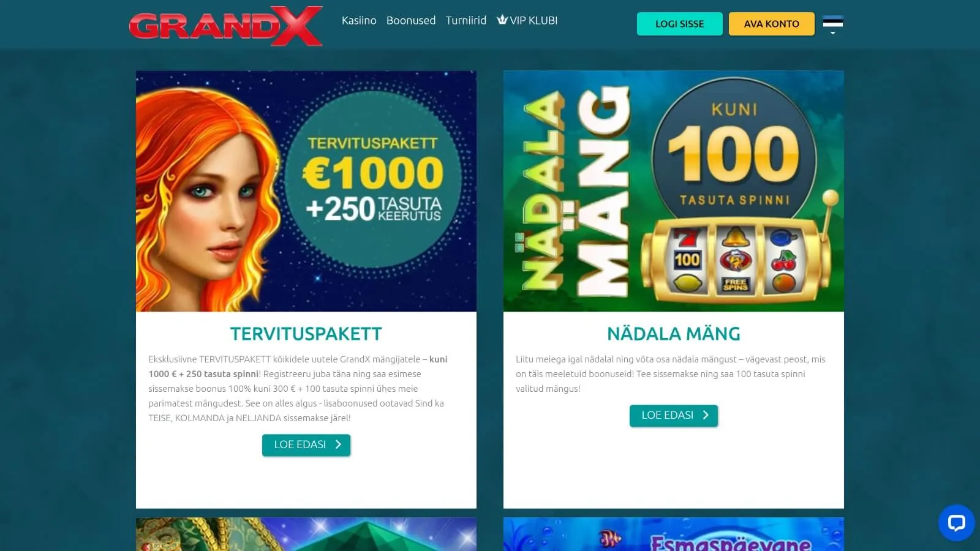
Task: Click the TERVITUSPAKETT heading
Action: (306, 334)
